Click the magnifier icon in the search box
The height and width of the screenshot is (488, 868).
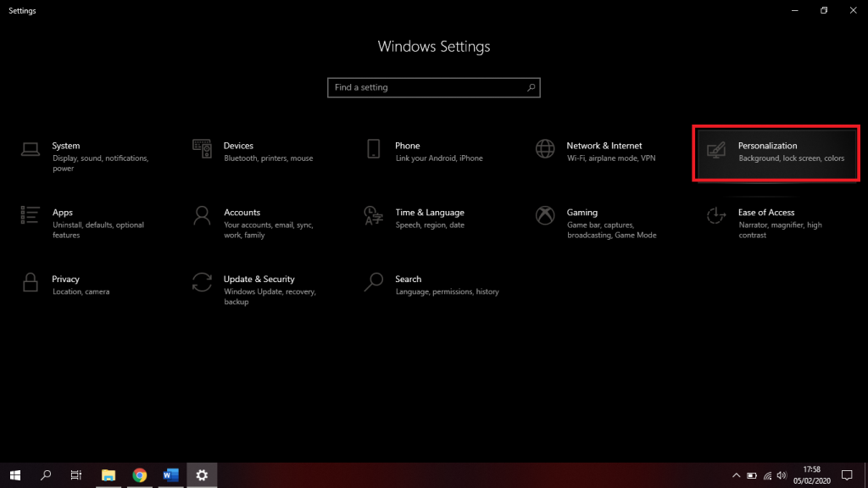pyautogui.click(x=531, y=87)
